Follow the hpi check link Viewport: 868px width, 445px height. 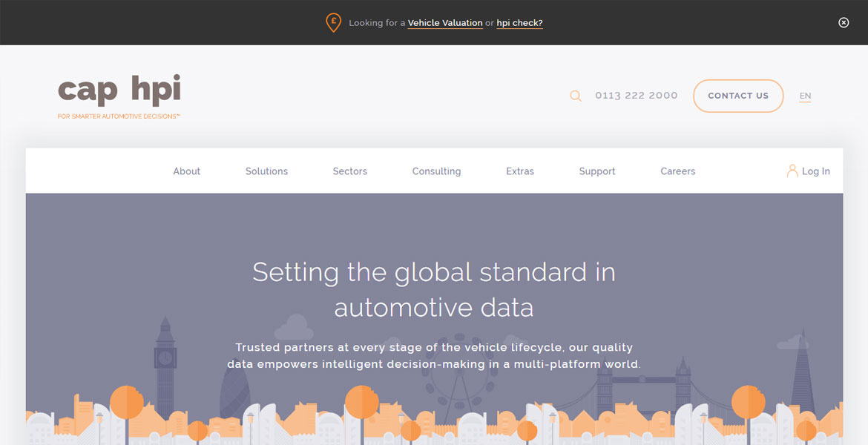[519, 23]
